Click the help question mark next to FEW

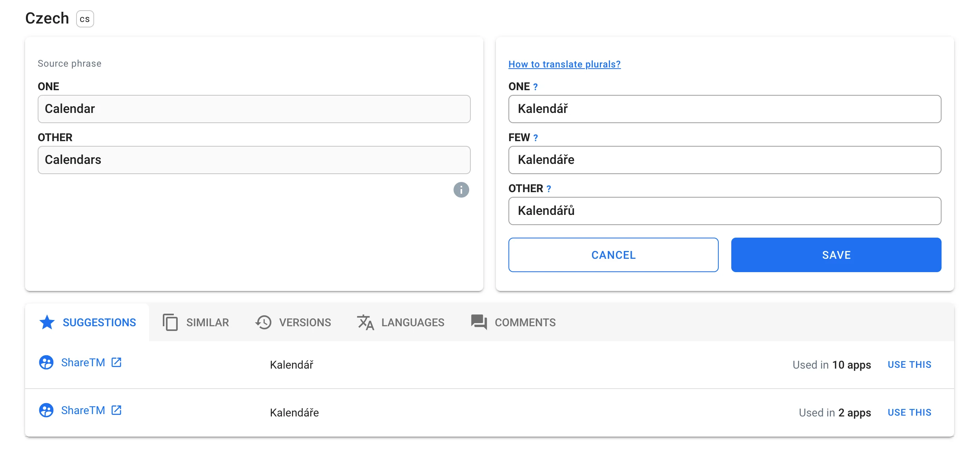coord(536,138)
